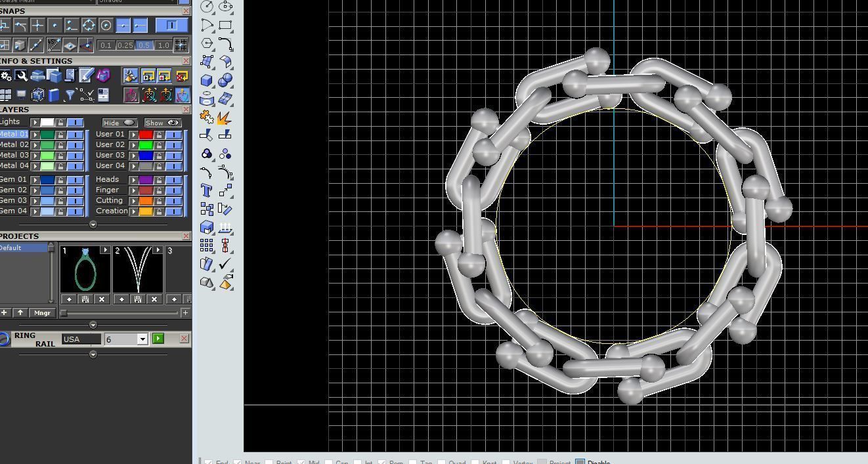Open the notes pencil icon in Info & Settings
868x464 pixels.
[x=86, y=76]
